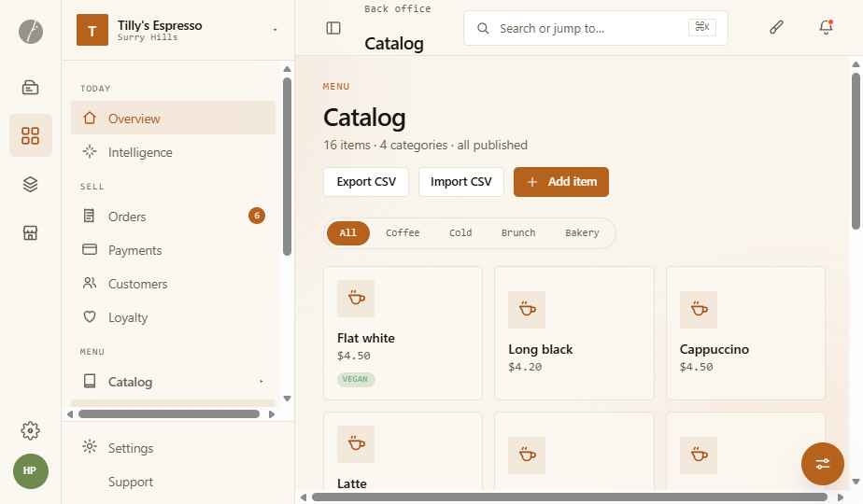Image resolution: width=863 pixels, height=504 pixels.
Task: Click the Search or jump to field
Action: [x=596, y=28]
